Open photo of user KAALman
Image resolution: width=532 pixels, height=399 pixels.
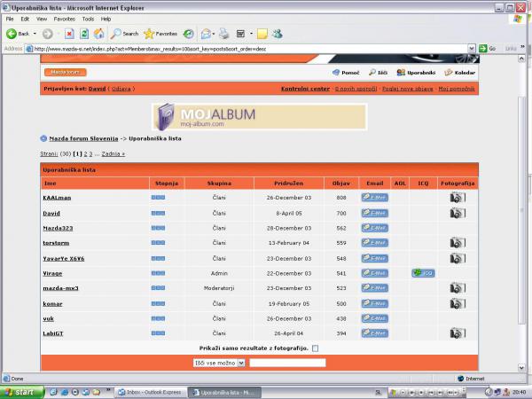pyautogui.click(x=457, y=198)
